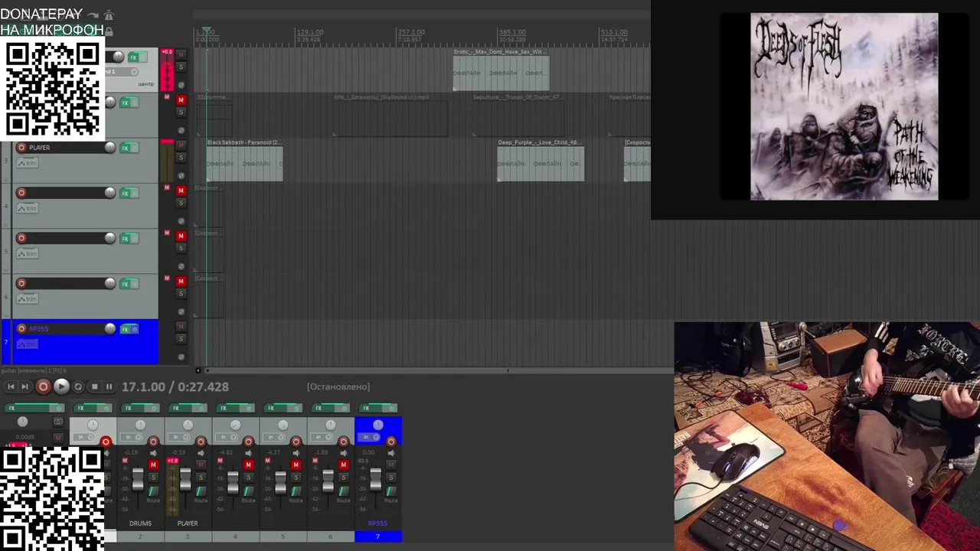Viewport: 980px width, 551px height.
Task: Stop playback with the Stop button
Action: point(94,386)
